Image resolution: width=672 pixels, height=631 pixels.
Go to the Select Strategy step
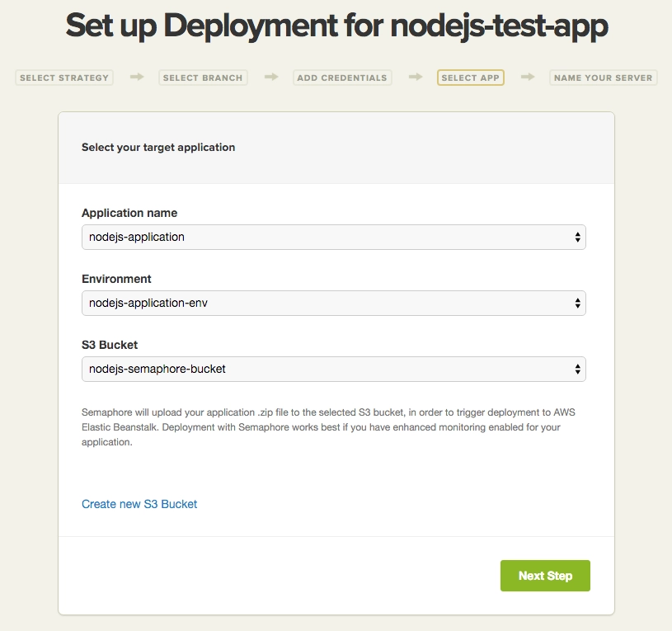64,78
